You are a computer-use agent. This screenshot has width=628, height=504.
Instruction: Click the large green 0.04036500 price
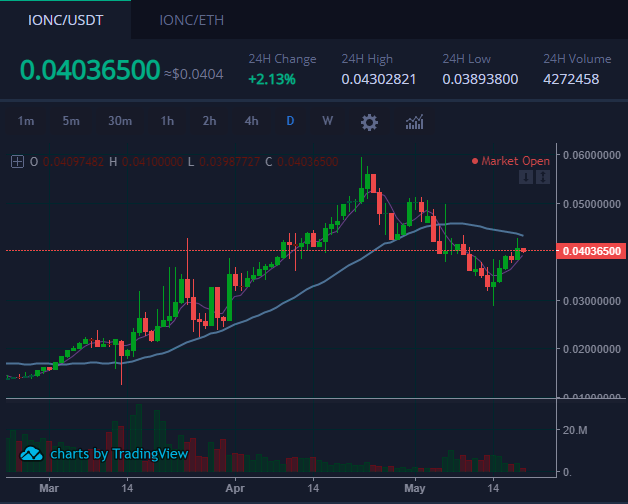[x=90, y=70]
